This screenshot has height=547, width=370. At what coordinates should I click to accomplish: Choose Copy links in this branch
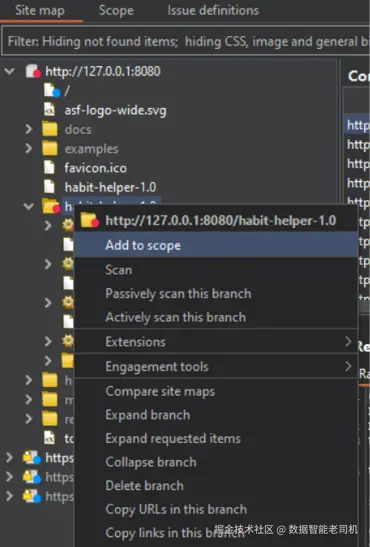click(216, 533)
